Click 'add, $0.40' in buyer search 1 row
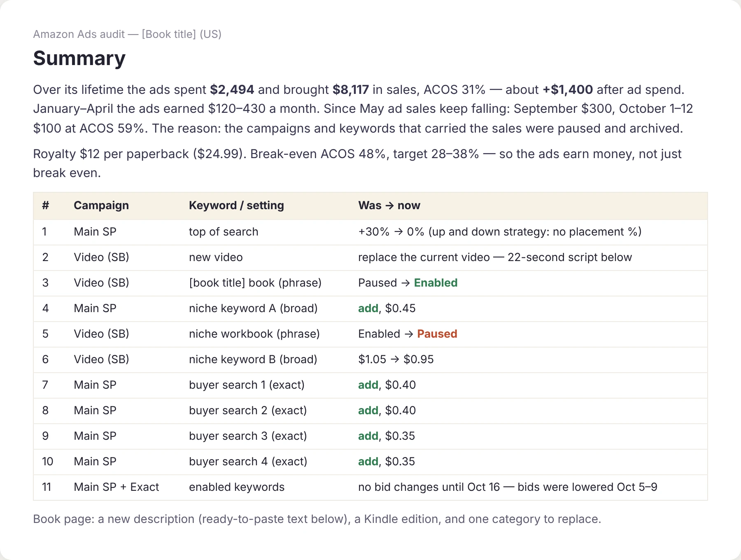The image size is (741, 560). click(387, 385)
